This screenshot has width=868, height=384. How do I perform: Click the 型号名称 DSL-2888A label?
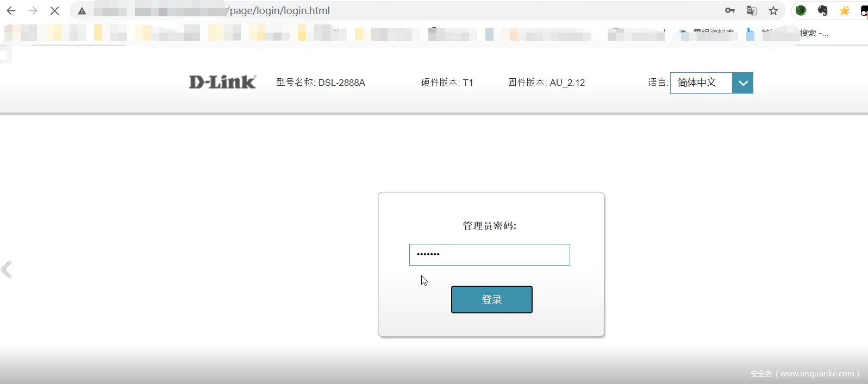[320, 83]
